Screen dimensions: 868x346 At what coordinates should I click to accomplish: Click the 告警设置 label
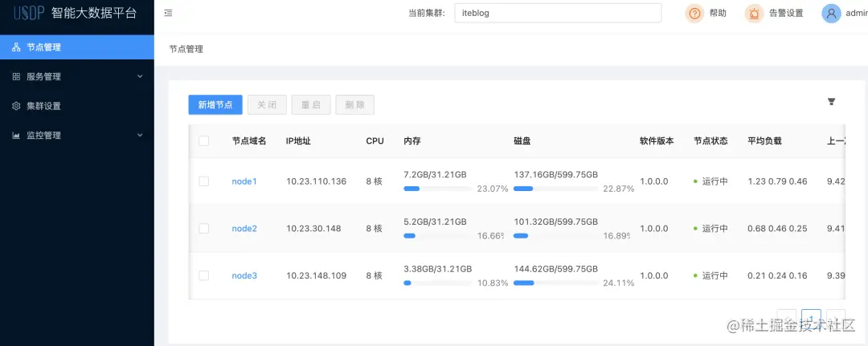pyautogui.click(x=786, y=14)
